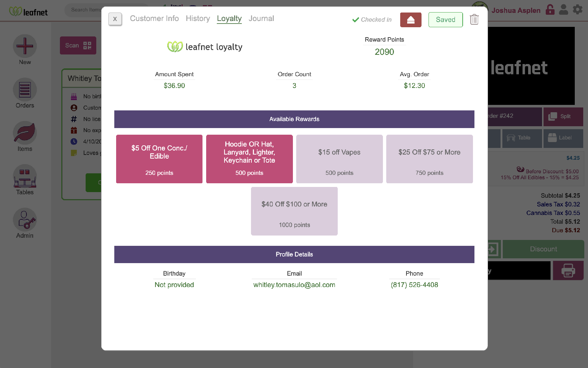
Task: Select the Journal tab
Action: (x=261, y=18)
